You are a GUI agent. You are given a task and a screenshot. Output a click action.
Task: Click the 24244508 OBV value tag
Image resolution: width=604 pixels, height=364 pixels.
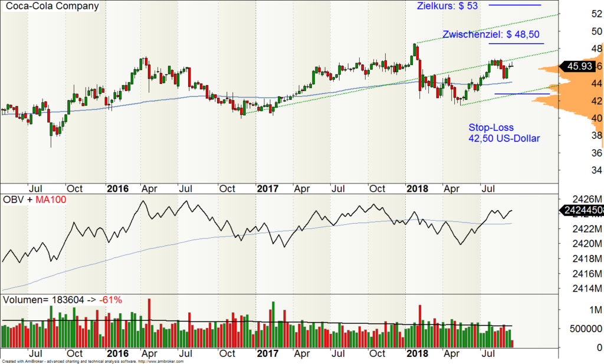pos(582,210)
